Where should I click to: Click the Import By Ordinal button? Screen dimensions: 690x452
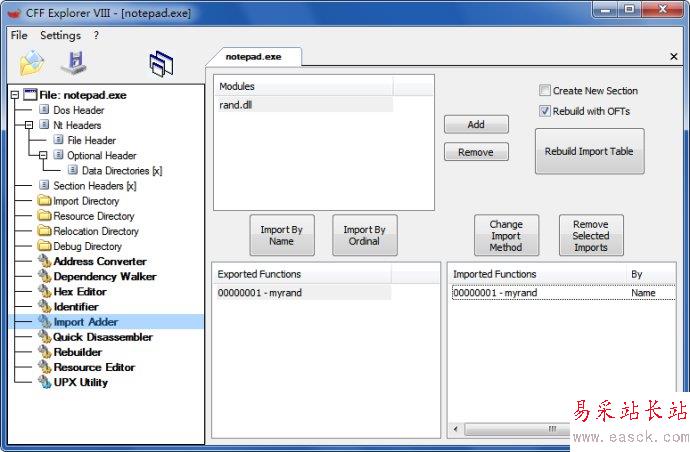coord(365,235)
